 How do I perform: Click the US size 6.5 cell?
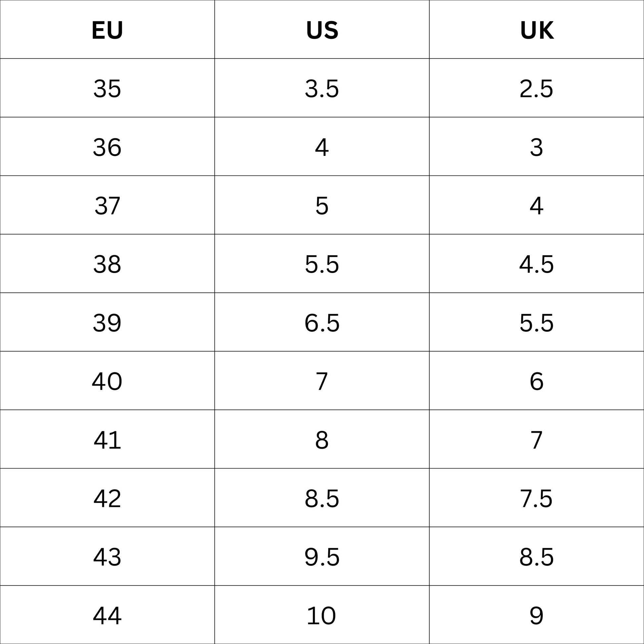click(x=322, y=323)
